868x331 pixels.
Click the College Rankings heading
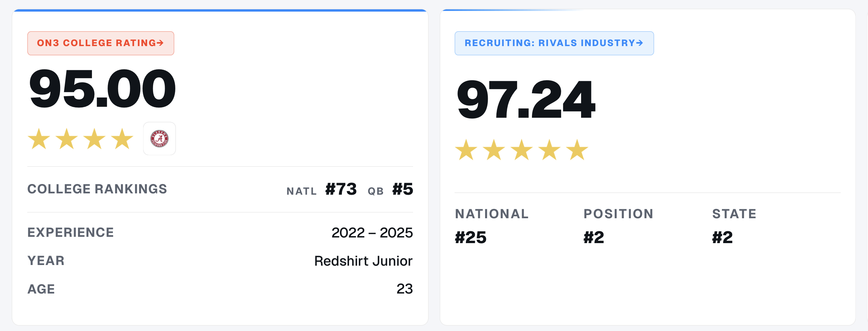coord(97,189)
